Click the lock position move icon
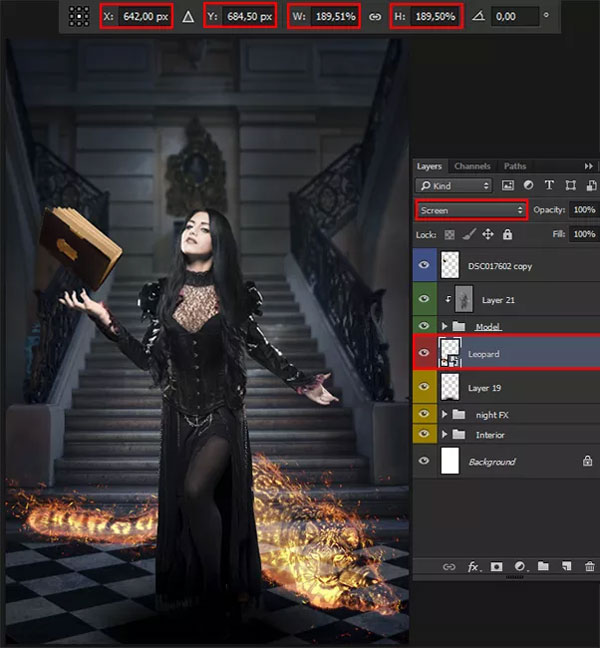 488,234
